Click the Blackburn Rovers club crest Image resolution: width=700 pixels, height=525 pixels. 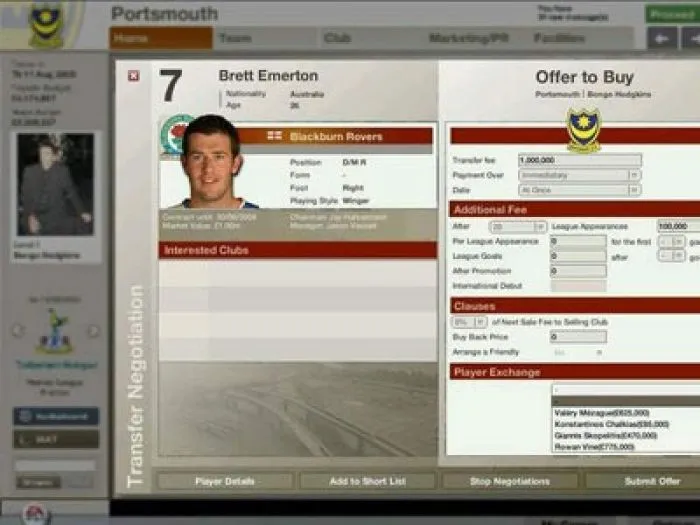pos(174,134)
